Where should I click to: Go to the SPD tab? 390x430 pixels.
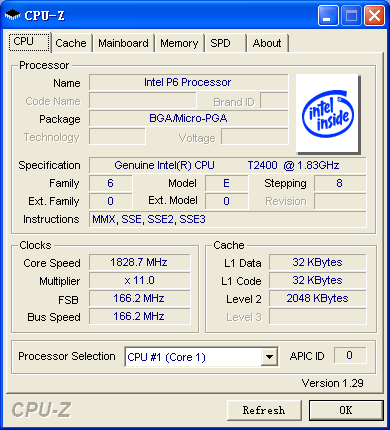[225, 43]
